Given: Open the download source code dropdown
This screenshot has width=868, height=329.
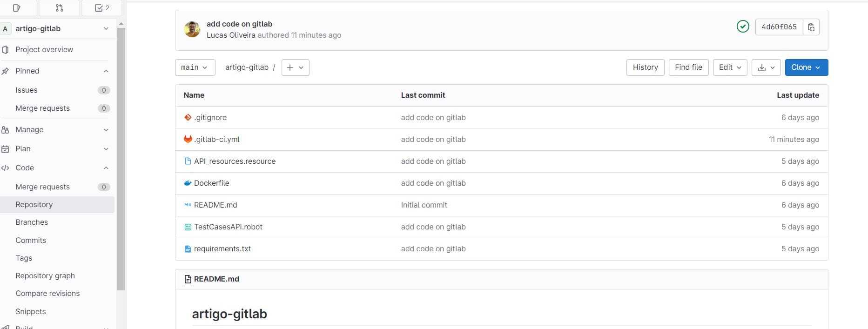Looking at the screenshot, I should pyautogui.click(x=766, y=67).
